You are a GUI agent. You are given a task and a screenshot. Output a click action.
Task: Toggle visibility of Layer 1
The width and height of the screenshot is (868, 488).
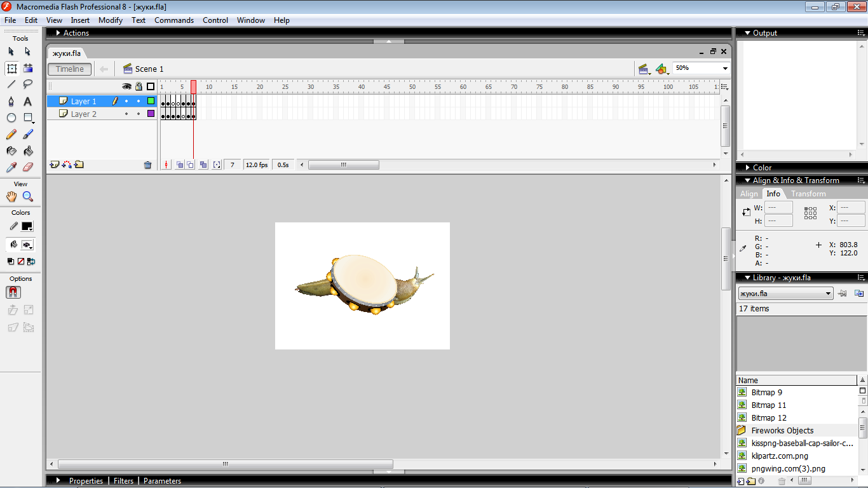click(x=126, y=101)
